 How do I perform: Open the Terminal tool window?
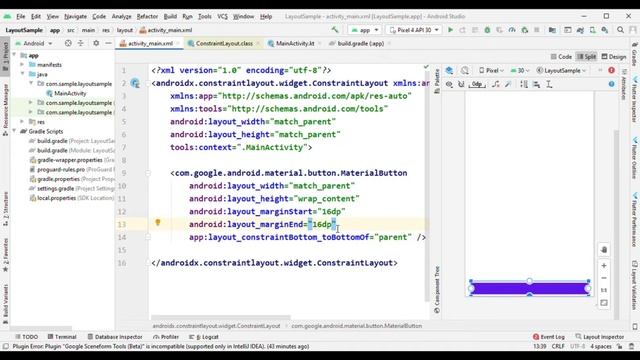click(62, 337)
